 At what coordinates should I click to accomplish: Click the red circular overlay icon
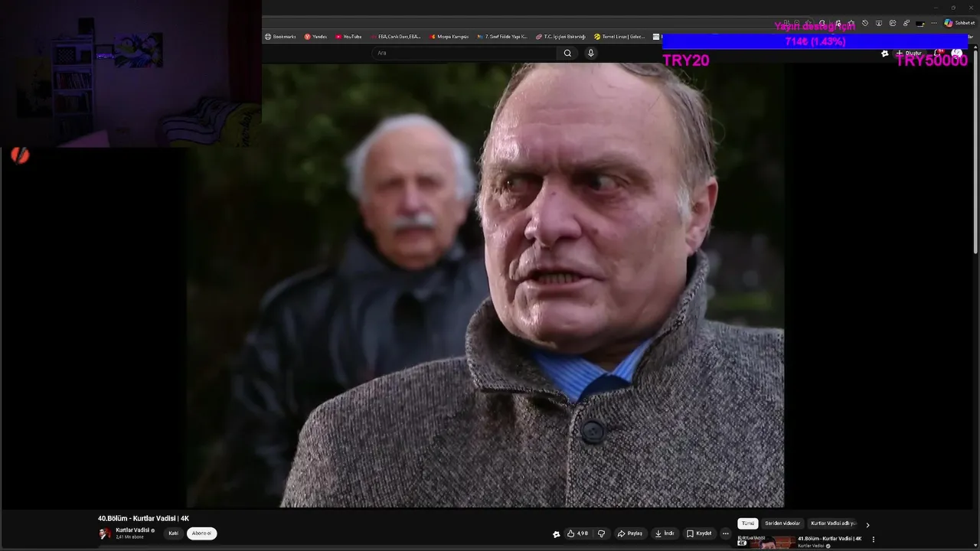click(20, 155)
